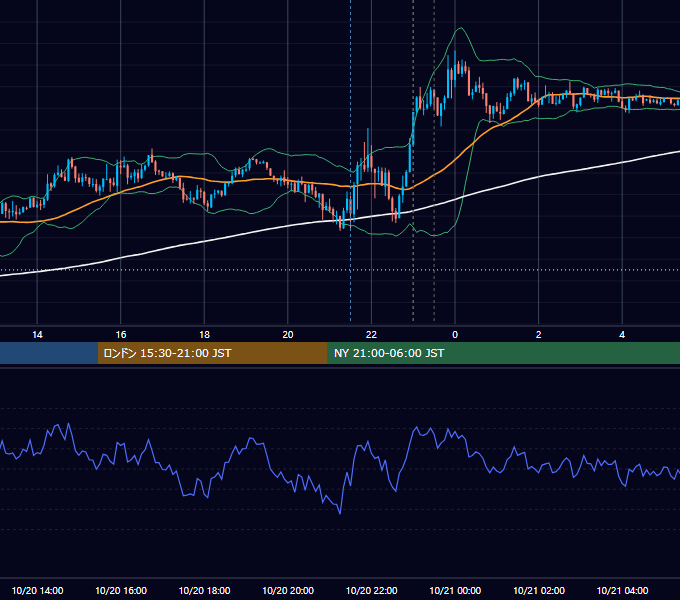
Task: Click the 10/20 14:00 date label
Action: point(37,590)
